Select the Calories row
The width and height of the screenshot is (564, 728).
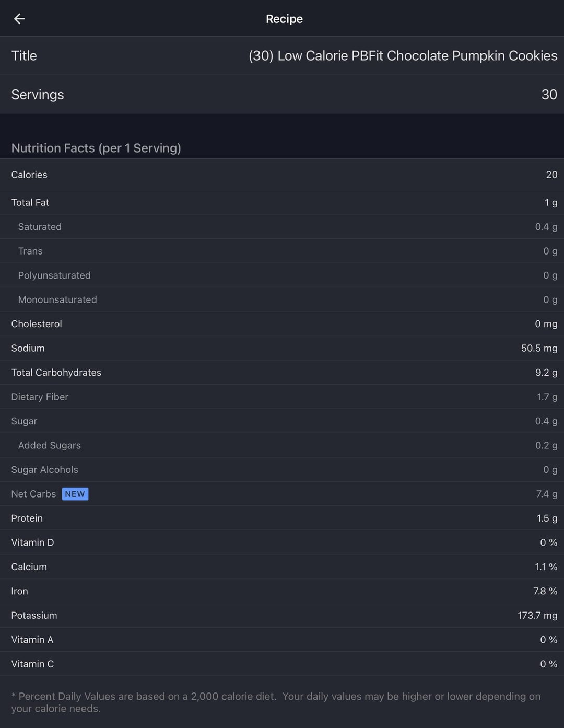click(282, 175)
